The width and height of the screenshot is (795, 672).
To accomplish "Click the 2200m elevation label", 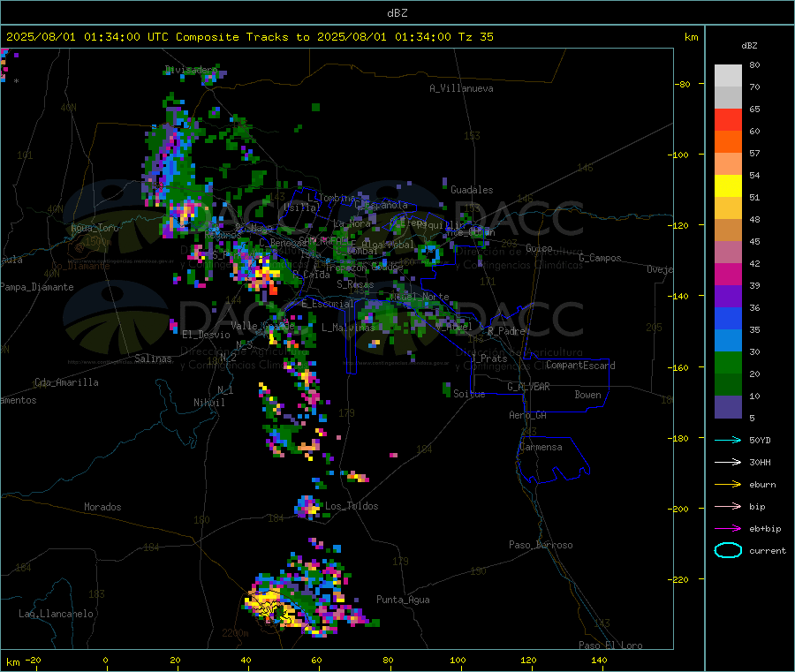I will tap(235, 633).
